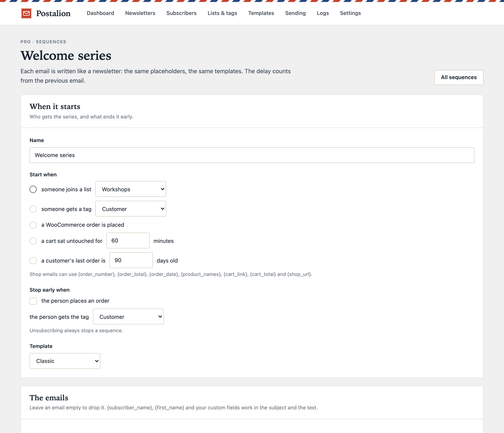Select the 'someone joins a list' radio
Image resolution: width=504 pixels, height=433 pixels.
[33, 189]
